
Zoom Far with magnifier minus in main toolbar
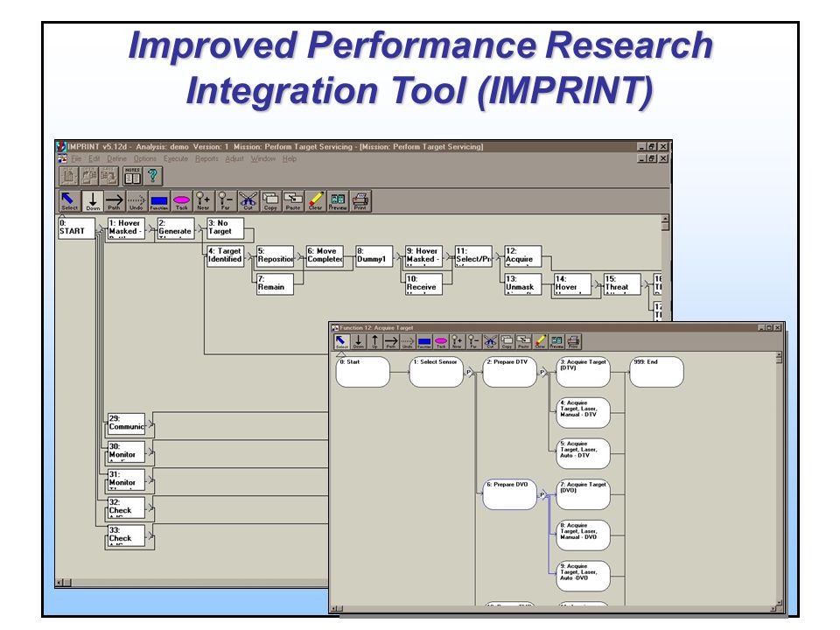tap(225, 201)
